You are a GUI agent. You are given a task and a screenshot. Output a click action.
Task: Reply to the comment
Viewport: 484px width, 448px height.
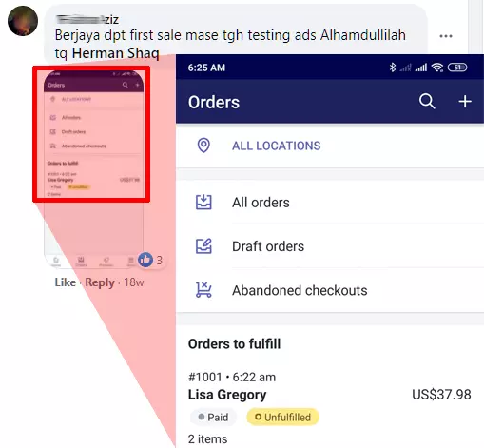tap(100, 282)
